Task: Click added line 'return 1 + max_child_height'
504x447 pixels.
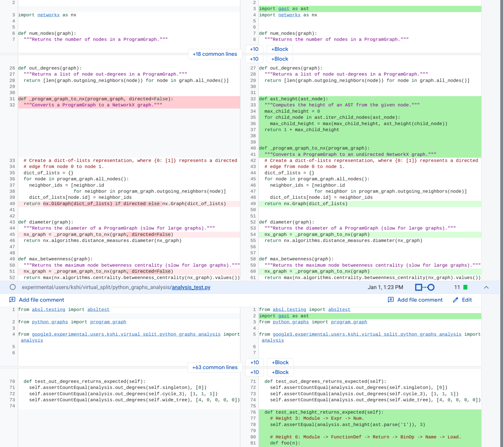Action: pos(302,130)
